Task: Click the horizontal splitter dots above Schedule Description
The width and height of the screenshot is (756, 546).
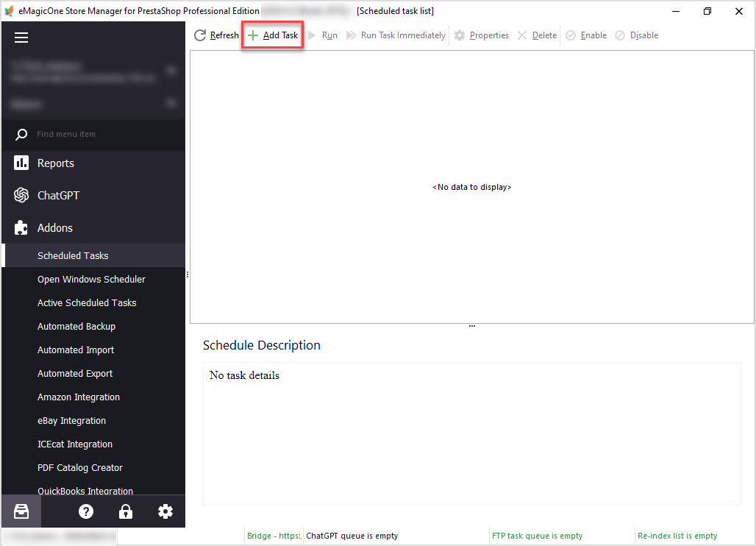Action: pos(472,326)
